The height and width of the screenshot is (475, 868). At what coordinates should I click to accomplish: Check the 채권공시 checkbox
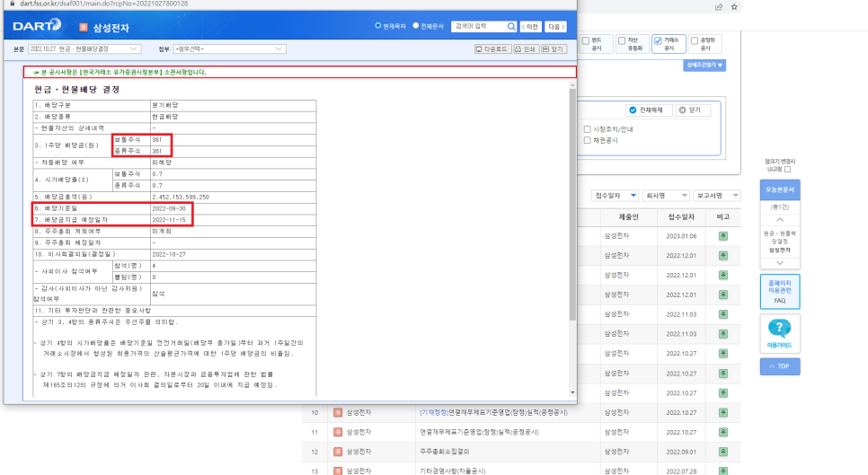point(588,140)
